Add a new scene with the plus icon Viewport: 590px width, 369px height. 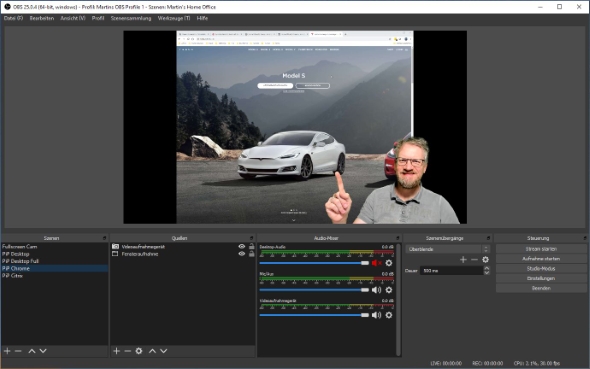point(7,351)
